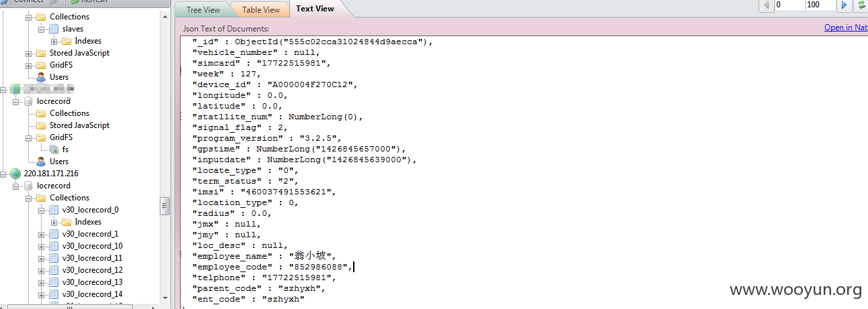Expand the v30_locrecord_13 collection

41,282
